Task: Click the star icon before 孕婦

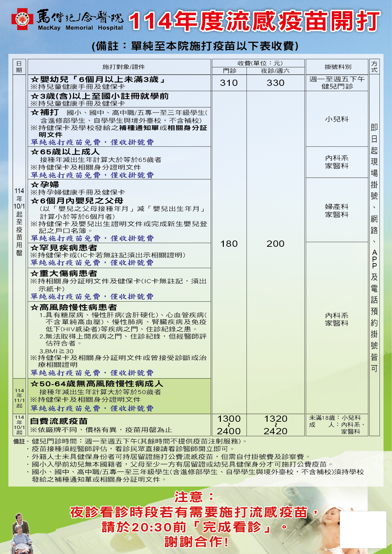Action: 35,185
